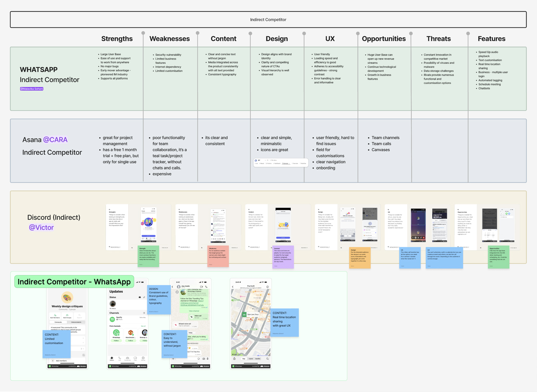This screenshot has height=392, width=537.
Task: Click the "See all" link under Find channels
Action: pyautogui.click(x=143, y=326)
